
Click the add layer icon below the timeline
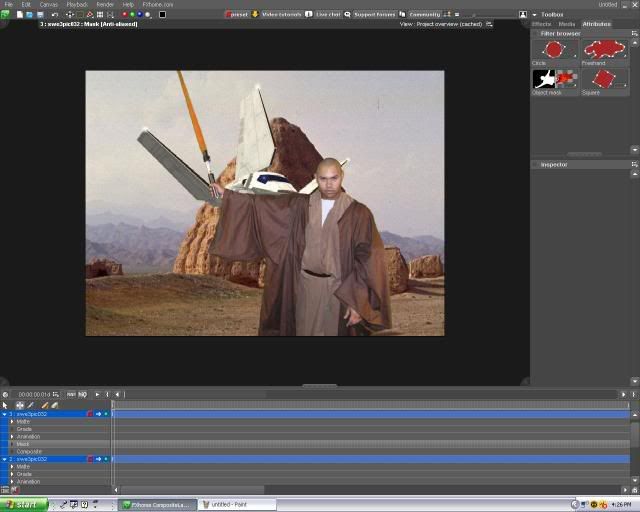coord(5,490)
